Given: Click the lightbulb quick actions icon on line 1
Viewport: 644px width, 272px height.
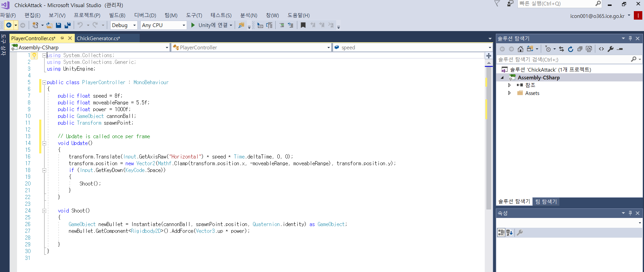Looking at the screenshot, I should coord(34,56).
